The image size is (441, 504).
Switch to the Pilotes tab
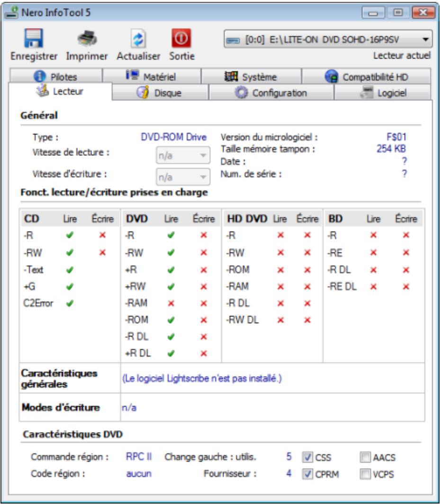coord(55,77)
